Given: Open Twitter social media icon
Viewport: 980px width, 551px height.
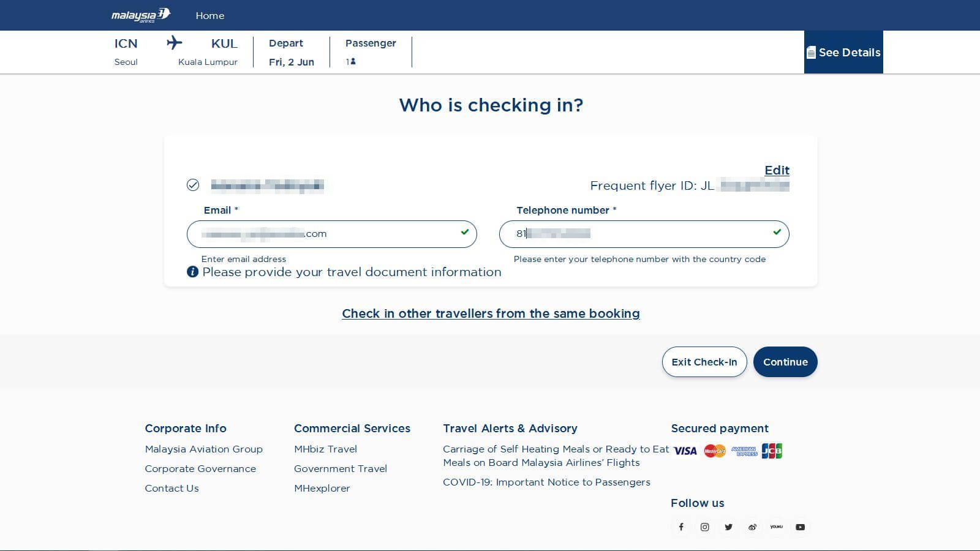Looking at the screenshot, I should tap(728, 527).
